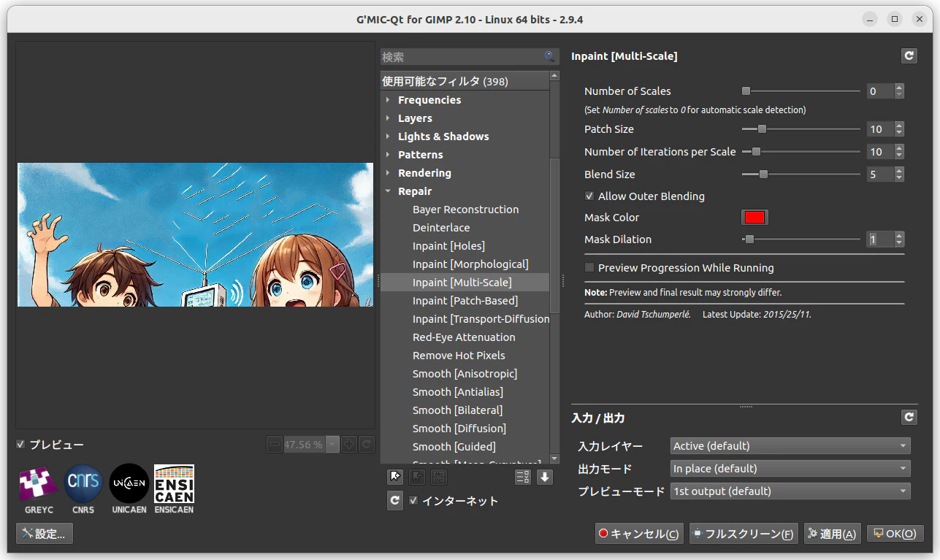Viewport: 940px width, 560px height.
Task: Select Inpaint [Holes] filter
Action: 448,246
